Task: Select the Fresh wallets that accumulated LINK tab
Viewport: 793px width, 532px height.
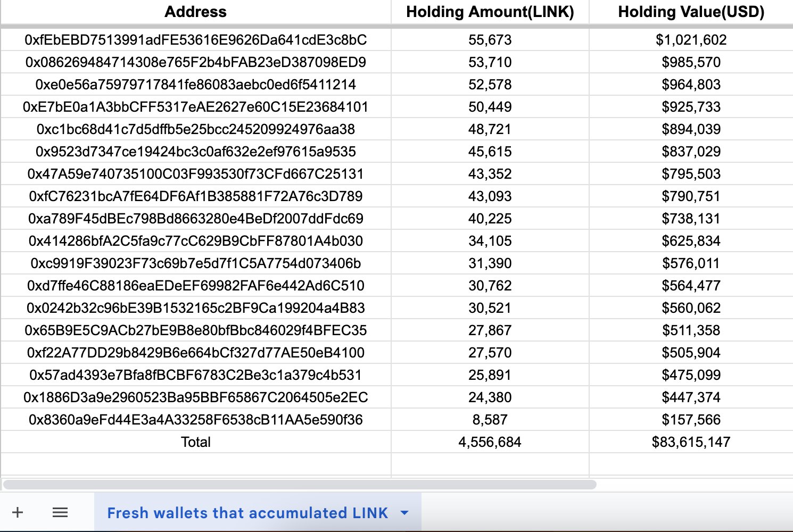Action: click(x=247, y=513)
